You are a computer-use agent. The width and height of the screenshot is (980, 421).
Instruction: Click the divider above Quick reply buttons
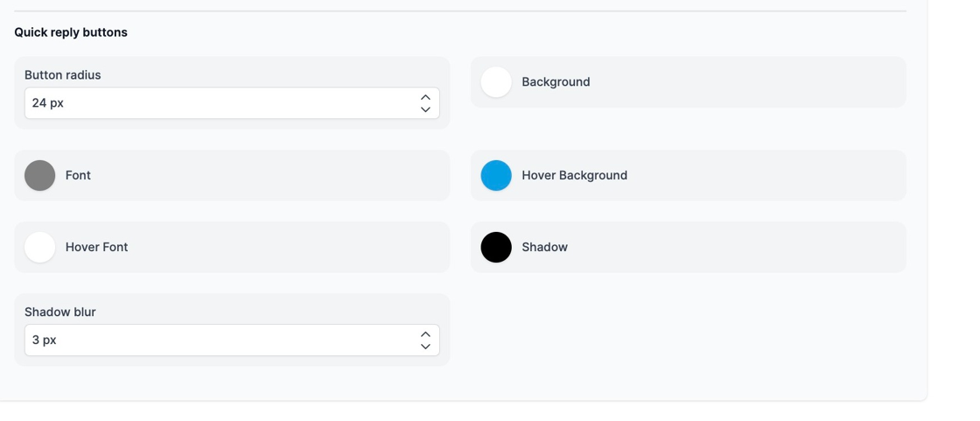[460, 11]
